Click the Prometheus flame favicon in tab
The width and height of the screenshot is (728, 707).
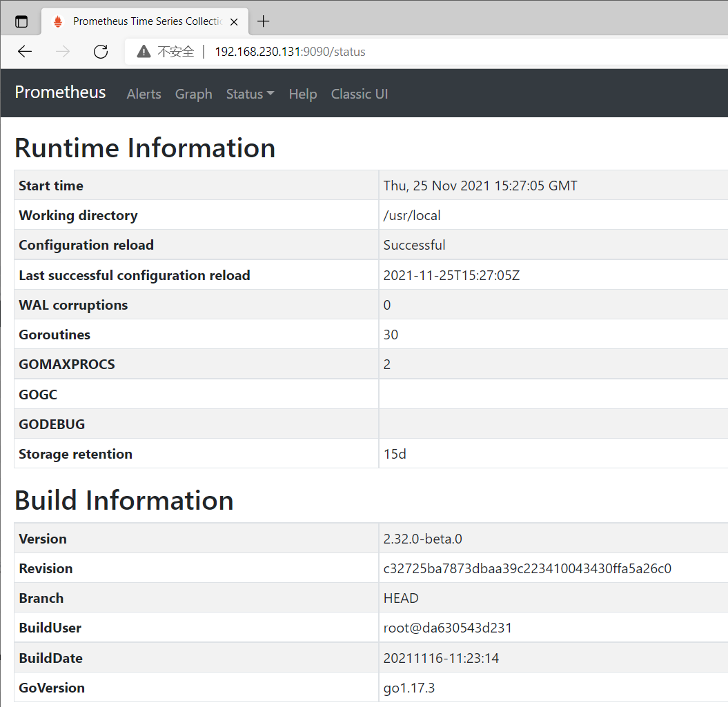click(x=58, y=21)
